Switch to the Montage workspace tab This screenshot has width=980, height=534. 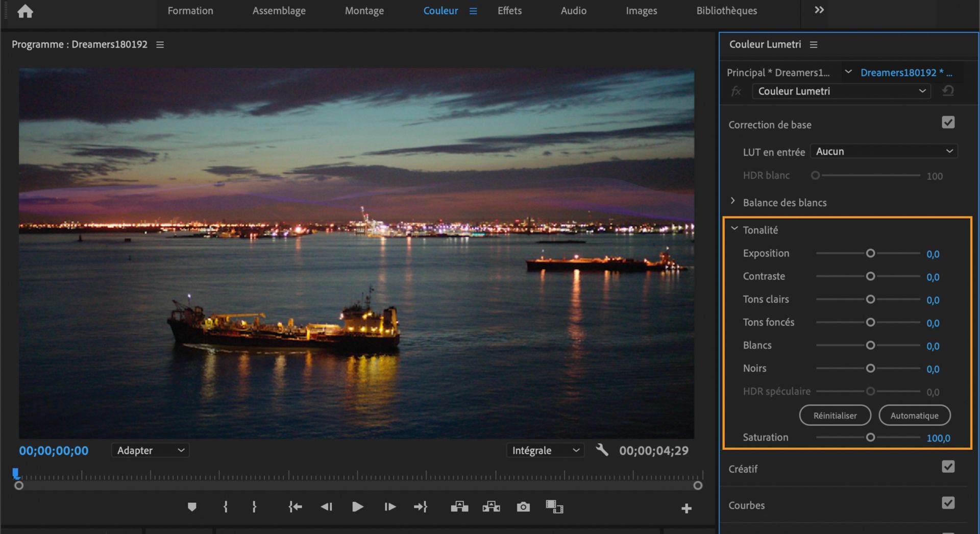tap(364, 11)
